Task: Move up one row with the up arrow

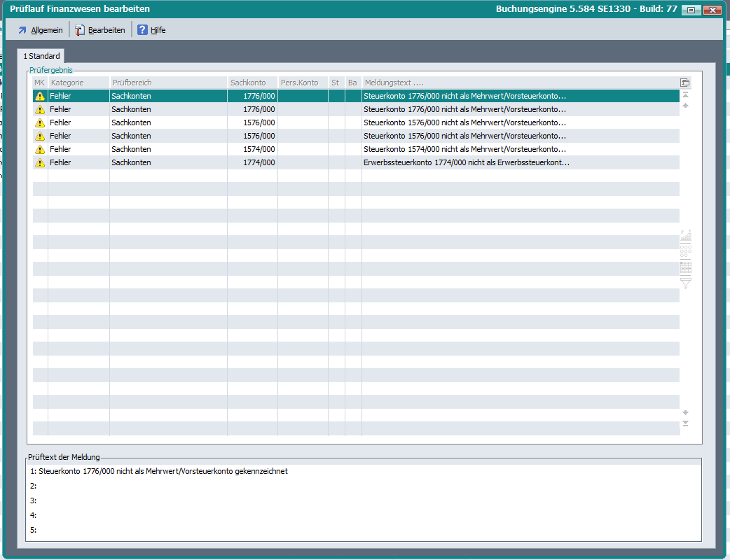Action: point(685,106)
